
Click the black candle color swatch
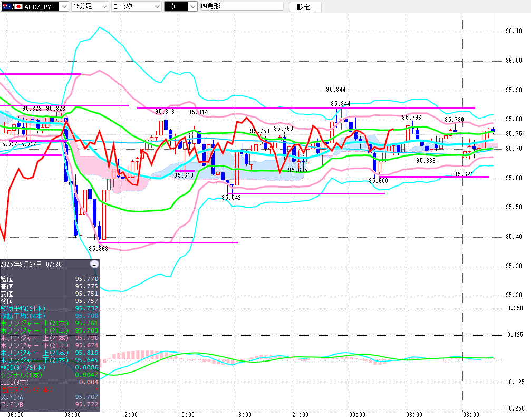(x=177, y=6)
